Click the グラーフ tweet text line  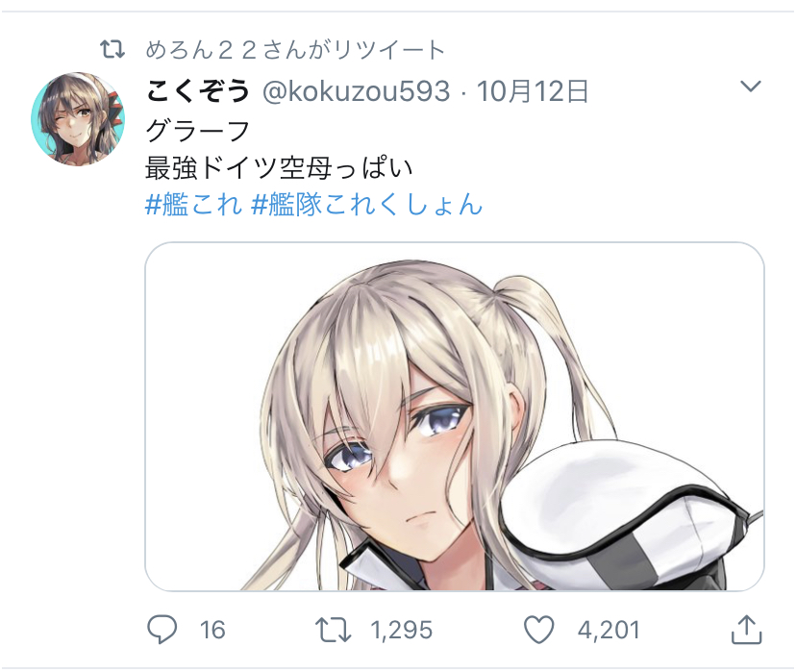pos(197,130)
